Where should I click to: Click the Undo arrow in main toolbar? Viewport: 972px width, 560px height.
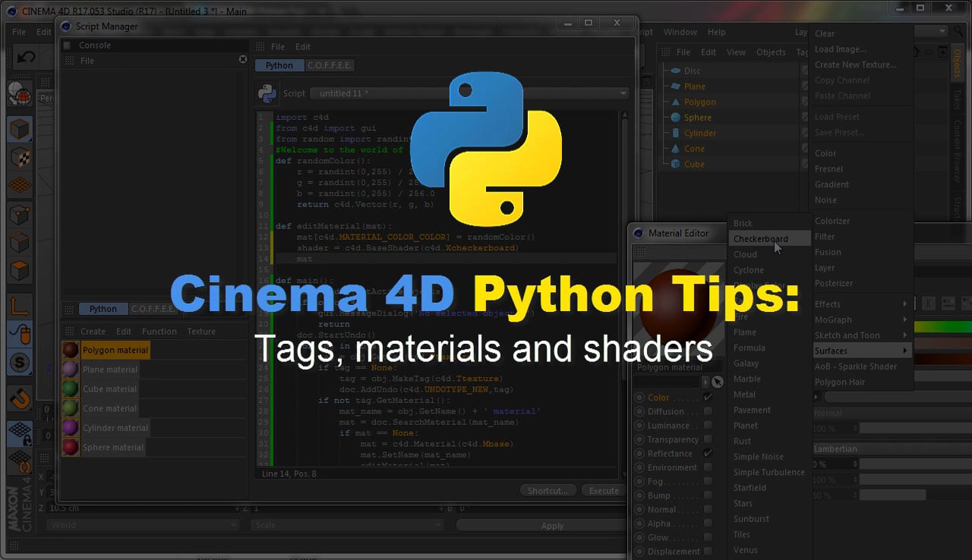click(x=26, y=57)
